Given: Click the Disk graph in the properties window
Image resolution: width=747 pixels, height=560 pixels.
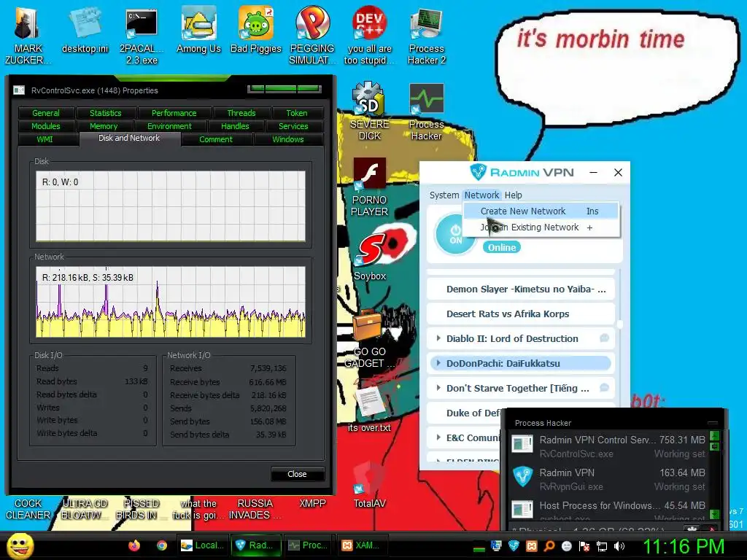Looking at the screenshot, I should [x=171, y=206].
